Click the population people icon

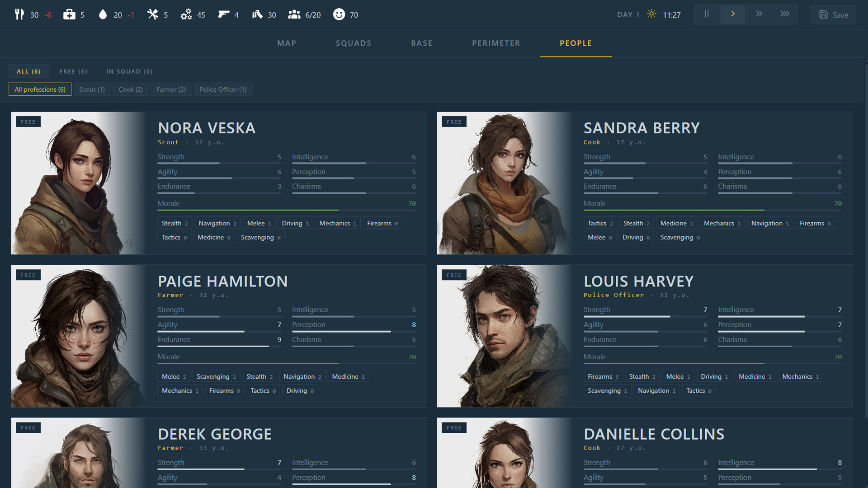coord(294,14)
